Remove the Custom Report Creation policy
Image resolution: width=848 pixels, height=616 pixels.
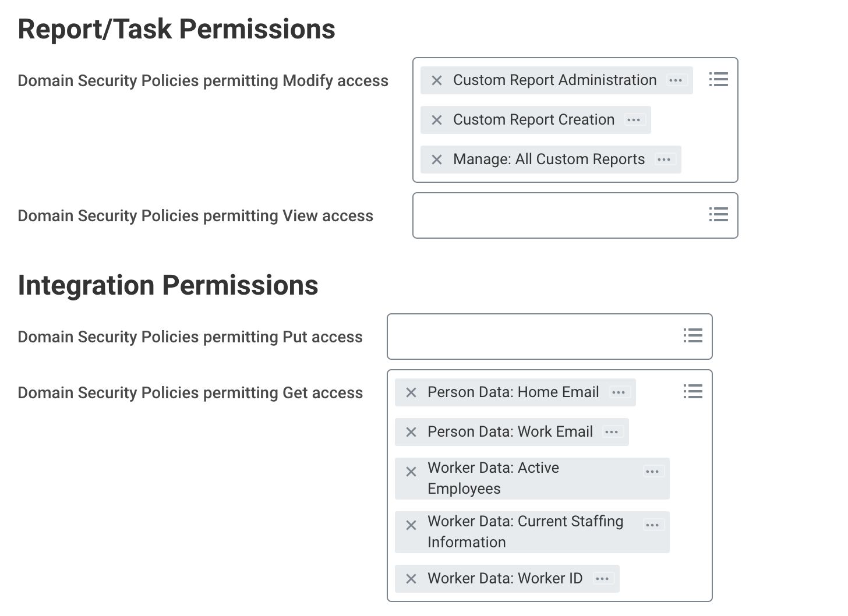click(436, 120)
